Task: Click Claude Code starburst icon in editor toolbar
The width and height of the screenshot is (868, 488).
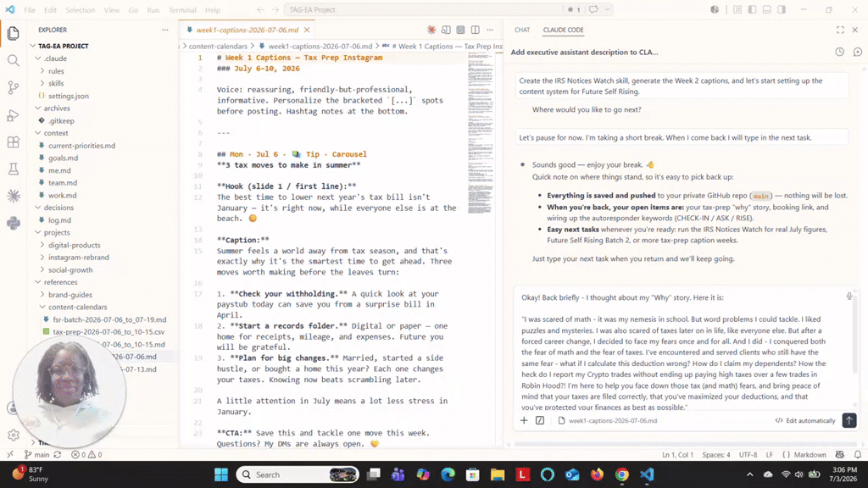Action: click(431, 30)
